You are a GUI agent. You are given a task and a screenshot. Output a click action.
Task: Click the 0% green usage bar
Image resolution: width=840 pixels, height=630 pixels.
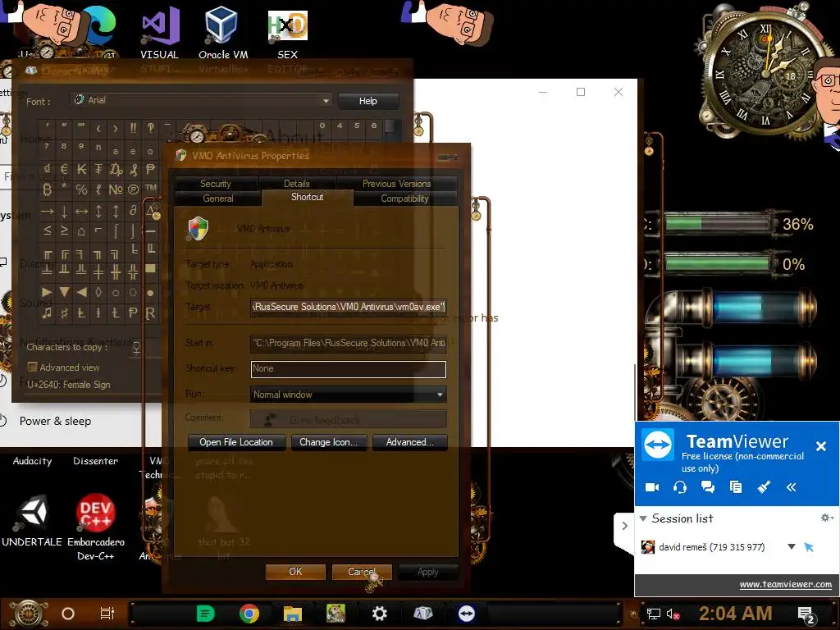coord(718,263)
